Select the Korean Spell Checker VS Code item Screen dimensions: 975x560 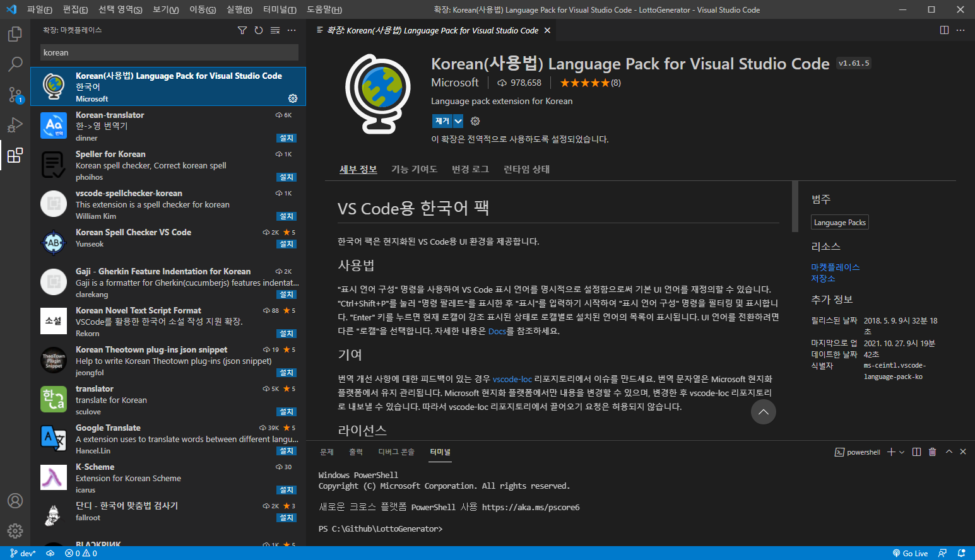[168, 242]
